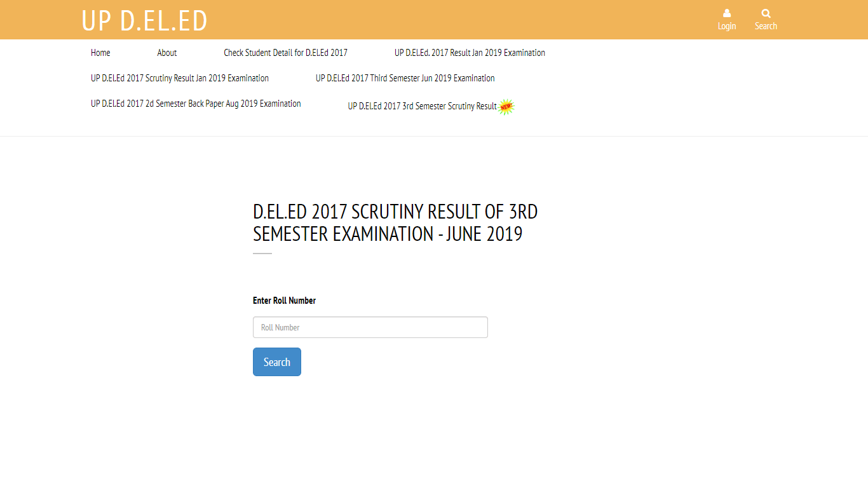This screenshot has width=868, height=488.
Task: Open 3rd Semester Scrutiny Result menu item
Action: tap(422, 106)
